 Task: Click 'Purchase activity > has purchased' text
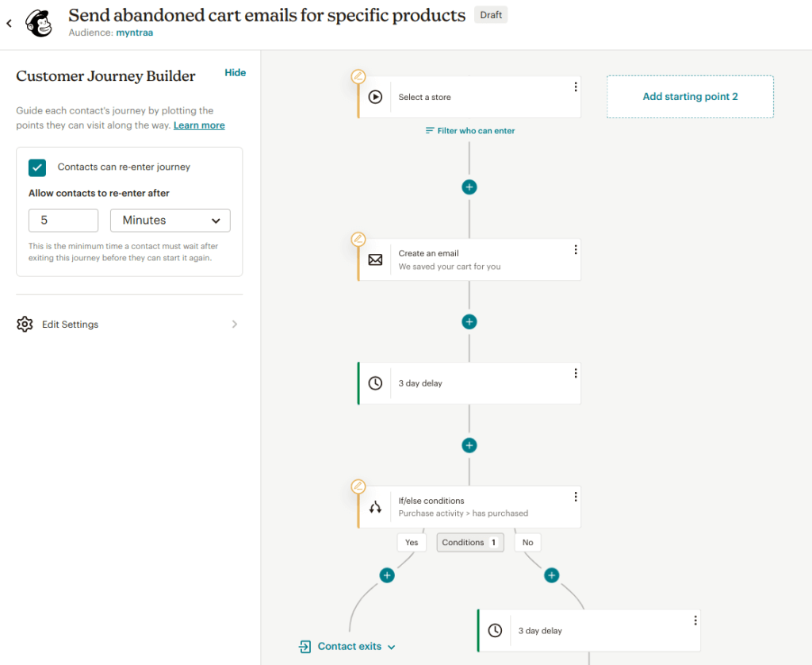463,513
